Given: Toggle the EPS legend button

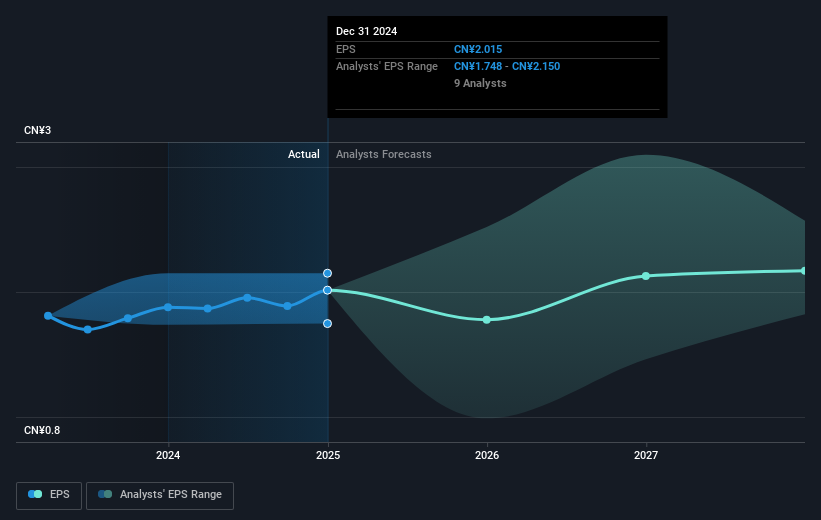Looking at the screenshot, I should (x=49, y=495).
